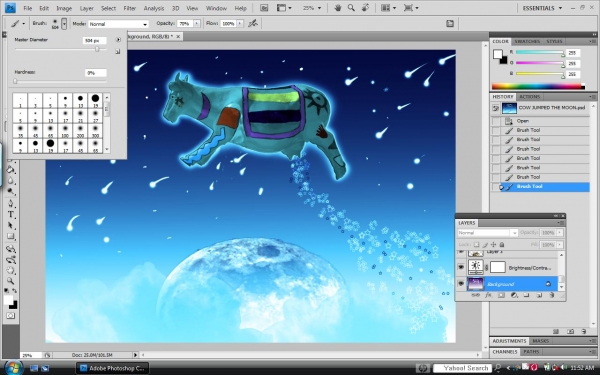The width and height of the screenshot is (600, 375).
Task: Delete current state in History panel
Action: tap(583, 331)
